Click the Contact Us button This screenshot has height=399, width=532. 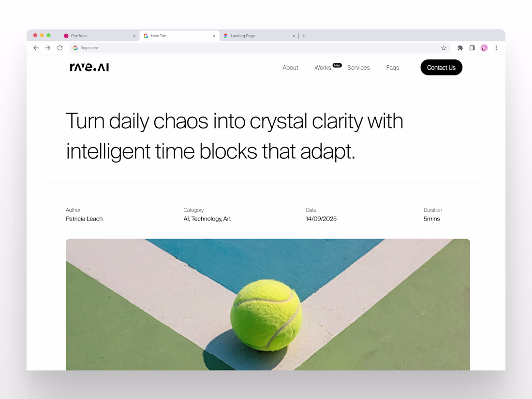point(441,68)
